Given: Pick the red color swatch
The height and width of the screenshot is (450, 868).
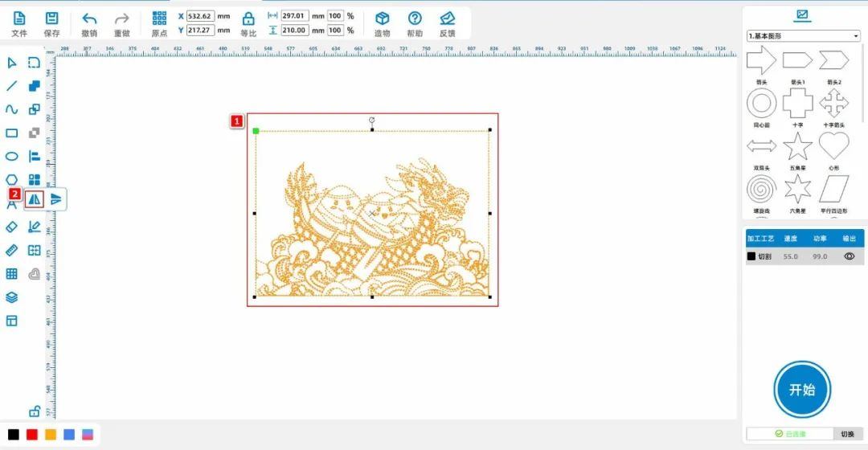Looking at the screenshot, I should [x=32, y=435].
